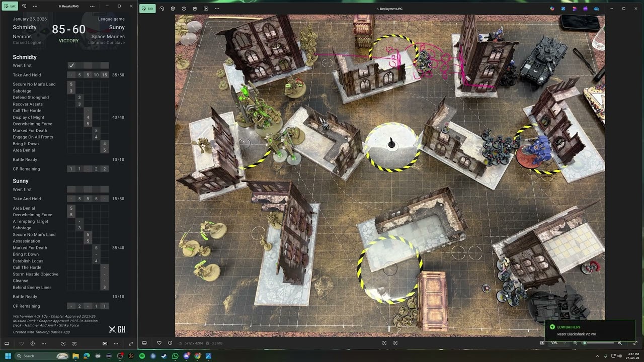
Task: Open the Windows Start menu
Action: coord(8,356)
